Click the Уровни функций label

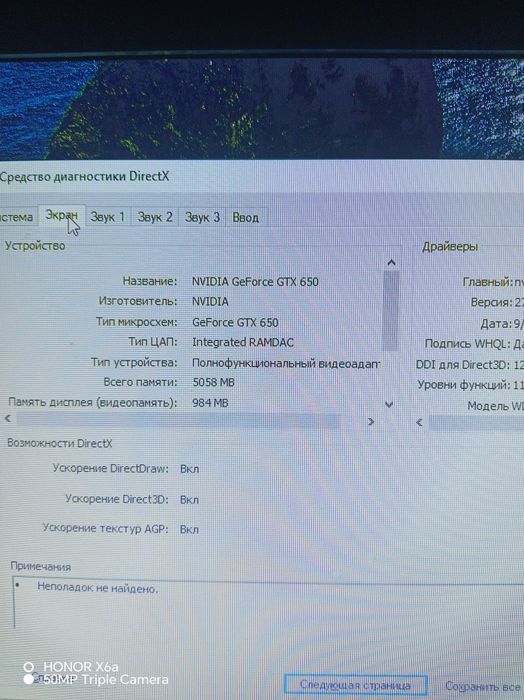pos(464,385)
